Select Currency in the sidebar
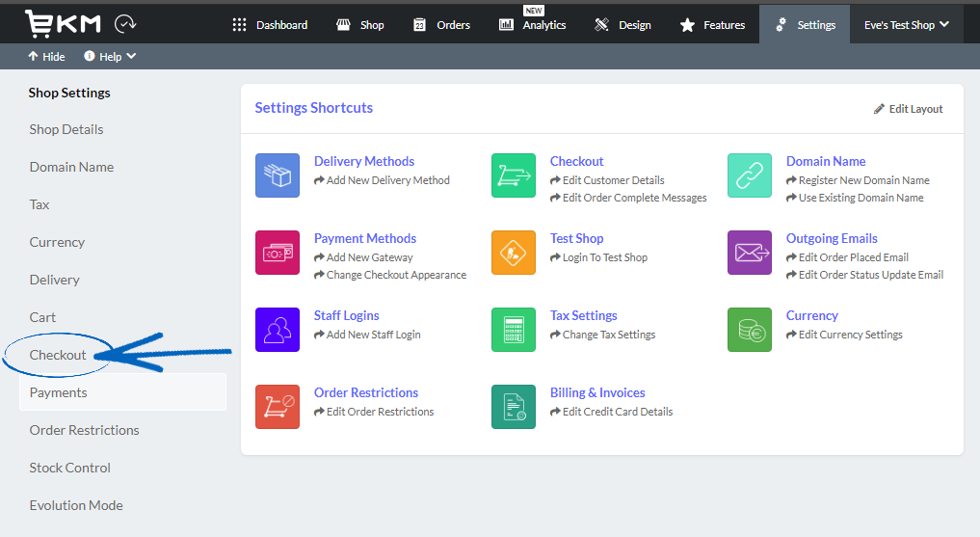980x537 pixels. point(57,242)
